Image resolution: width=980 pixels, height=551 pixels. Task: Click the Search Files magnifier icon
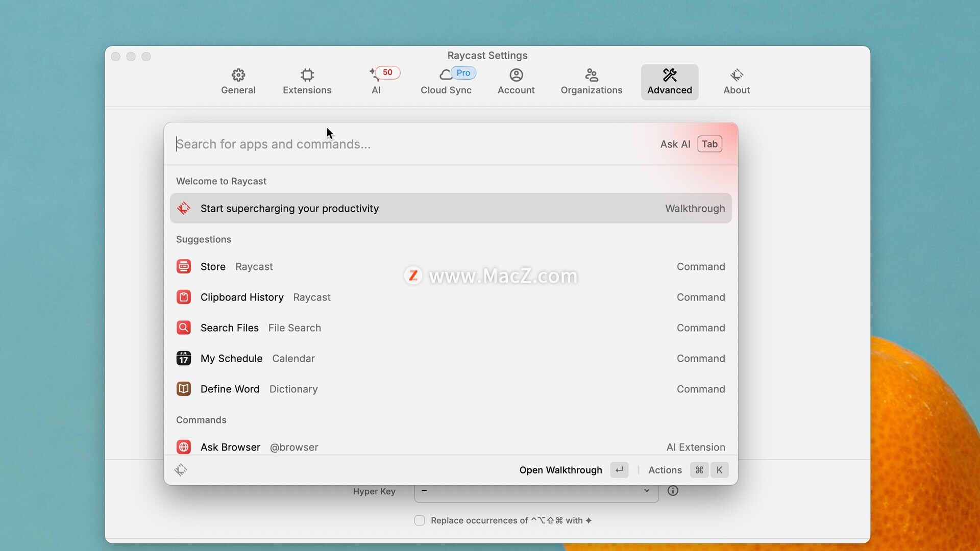[184, 328]
